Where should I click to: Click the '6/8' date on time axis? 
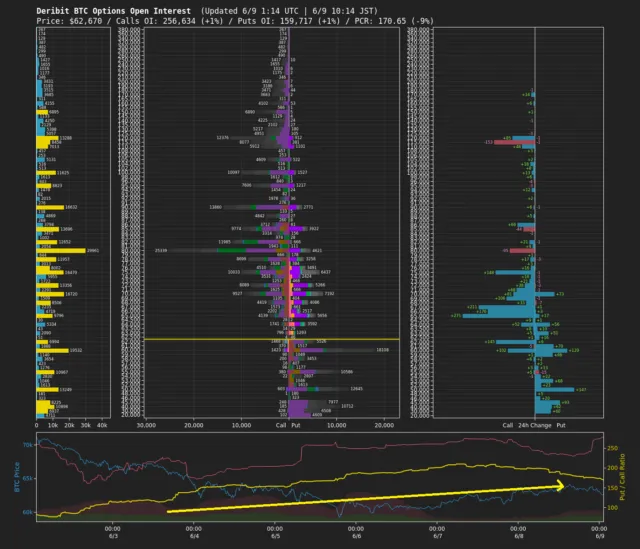tap(518, 536)
